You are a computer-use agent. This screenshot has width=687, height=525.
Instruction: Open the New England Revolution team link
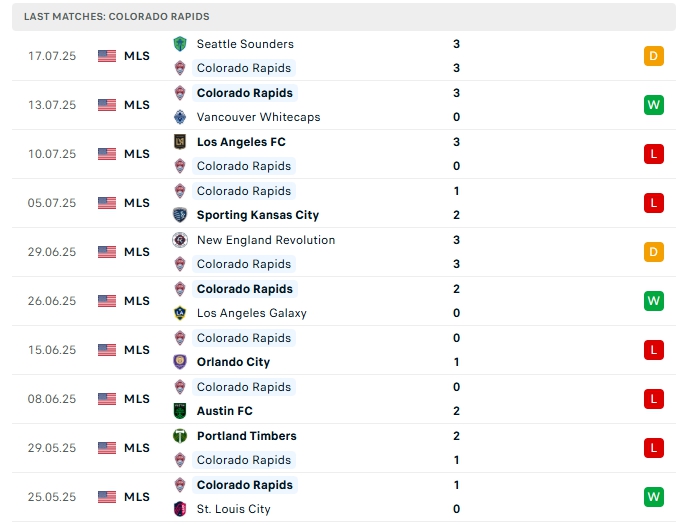click(266, 240)
